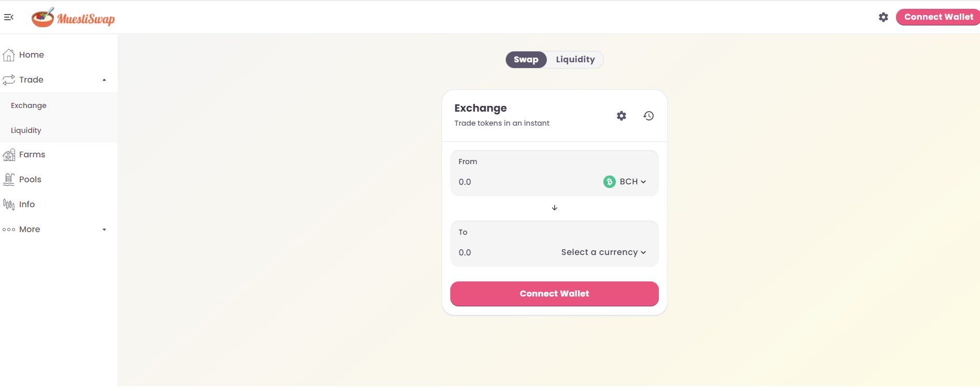The width and height of the screenshot is (980, 391).
Task: Collapse sidebar with the hamburger menu icon
Action: (8, 17)
